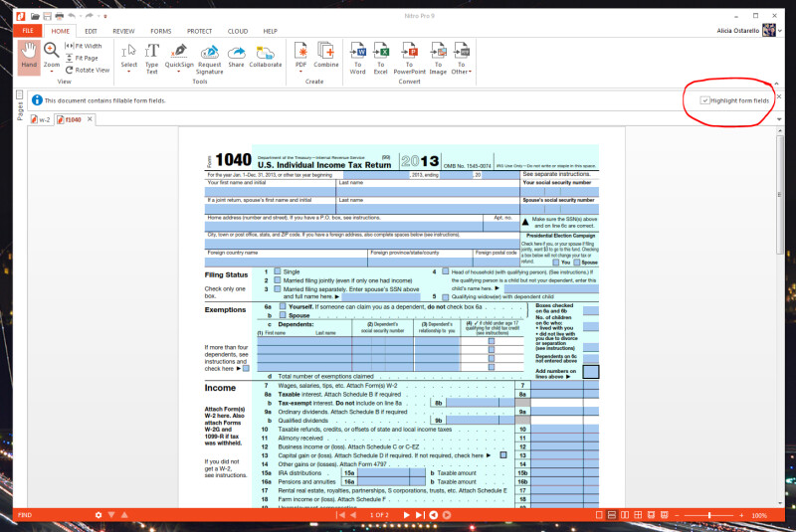796x532 pixels.
Task: Uncheck the Highlight form fields checkbox
Action: point(704,100)
